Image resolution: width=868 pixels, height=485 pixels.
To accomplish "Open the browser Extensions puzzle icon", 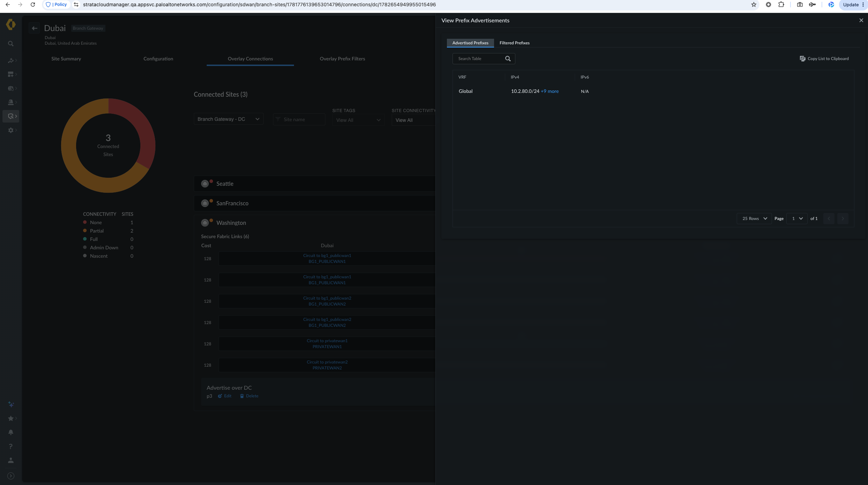I will pyautogui.click(x=781, y=5).
